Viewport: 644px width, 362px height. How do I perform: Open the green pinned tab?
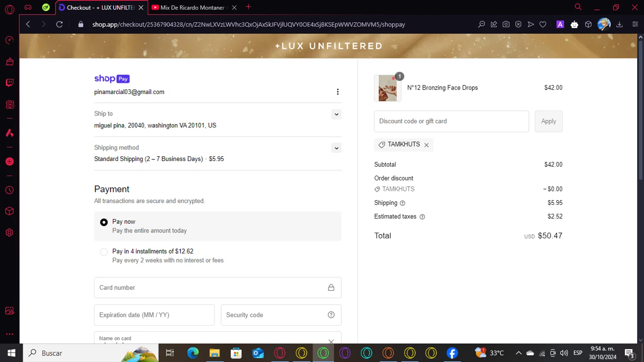tap(46, 7)
